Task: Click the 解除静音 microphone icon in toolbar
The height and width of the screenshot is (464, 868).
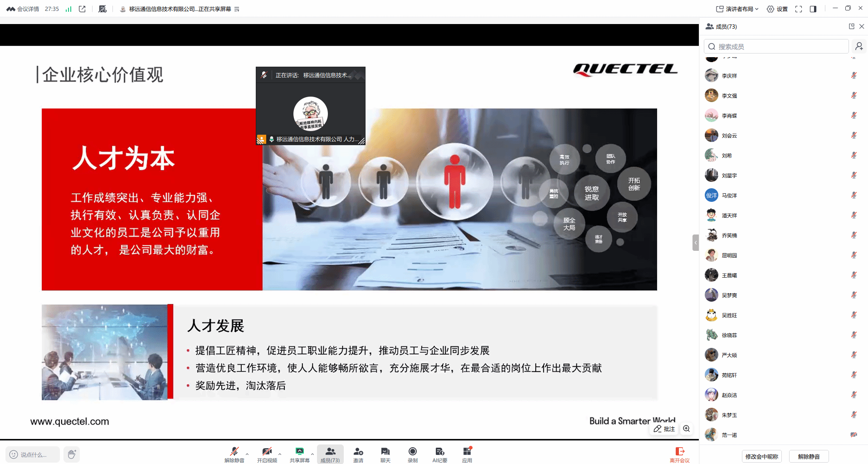Action: point(234,452)
